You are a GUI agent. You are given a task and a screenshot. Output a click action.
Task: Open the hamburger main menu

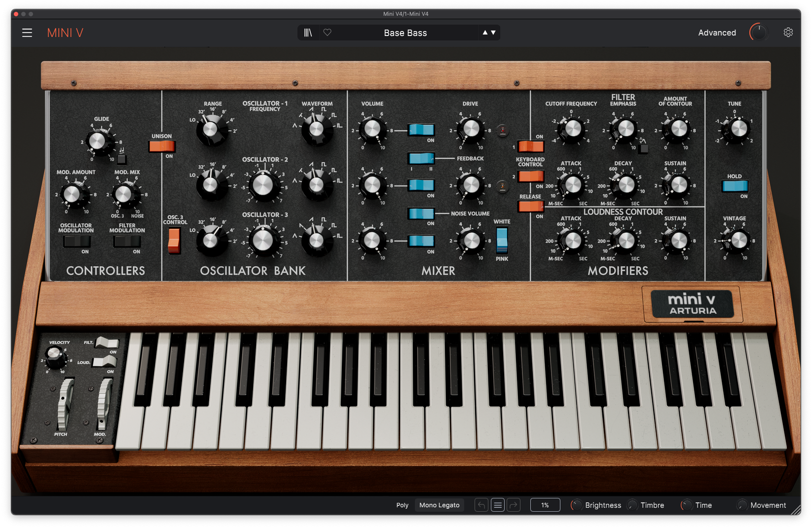(x=27, y=33)
